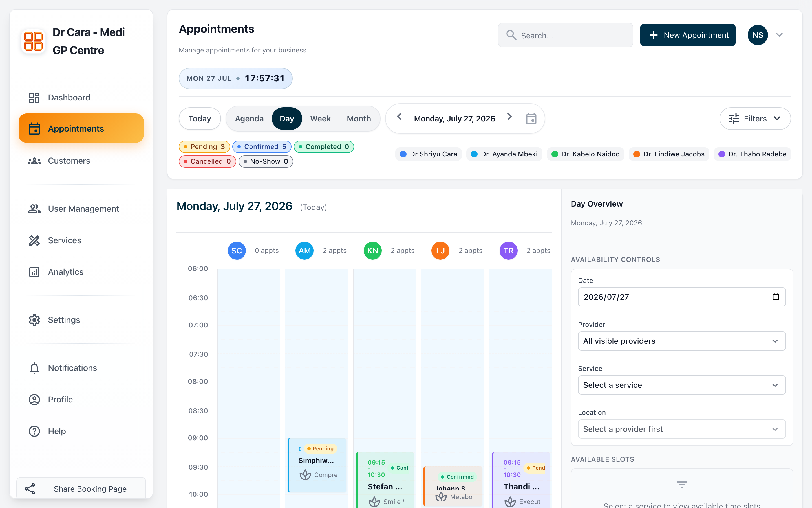Jump to Today

click(200, 119)
